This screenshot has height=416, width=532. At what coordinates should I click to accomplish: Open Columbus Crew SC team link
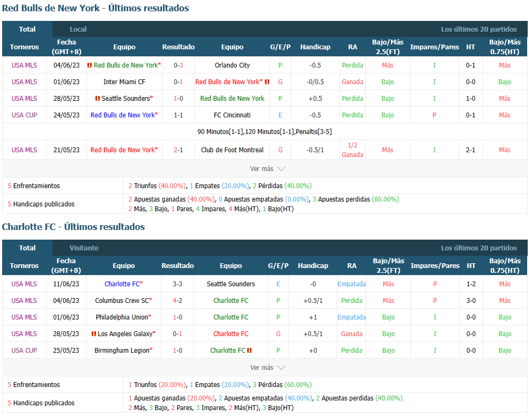click(122, 300)
